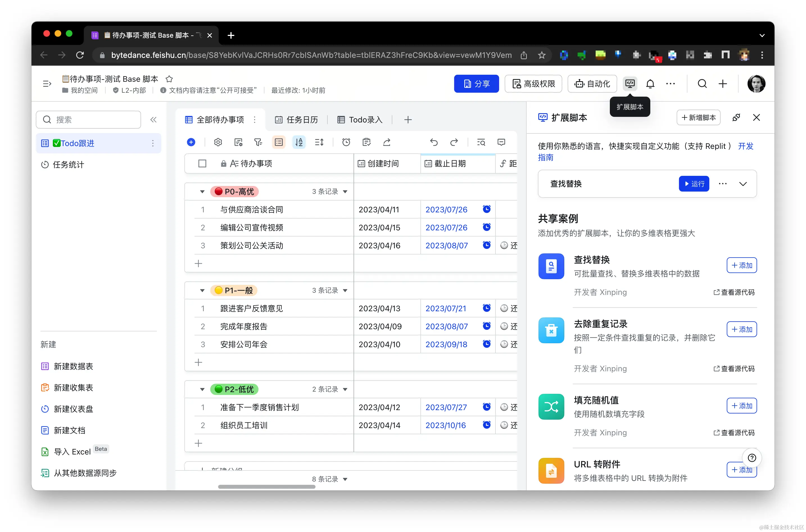Click the sidebar search field
The image size is (806, 532).
click(88, 119)
